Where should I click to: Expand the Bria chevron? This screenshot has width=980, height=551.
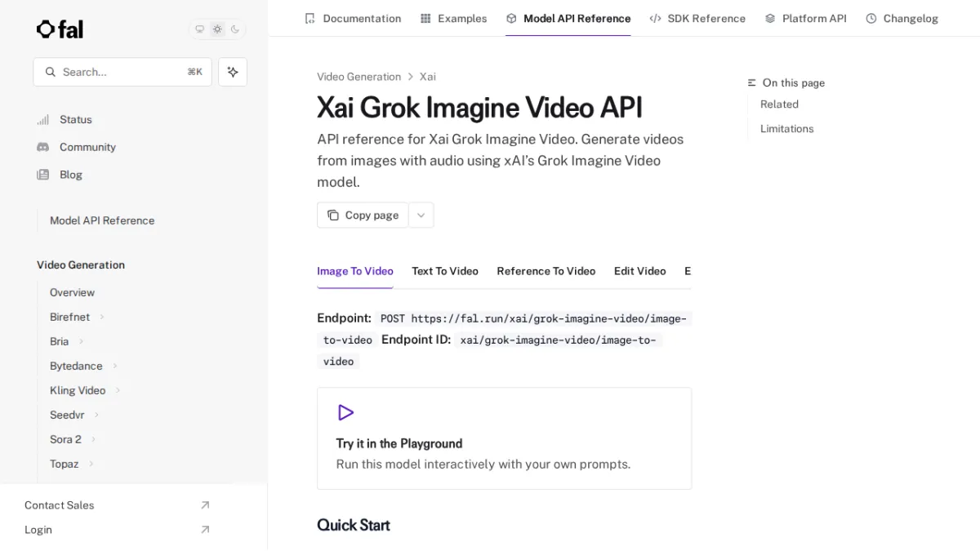[81, 341]
